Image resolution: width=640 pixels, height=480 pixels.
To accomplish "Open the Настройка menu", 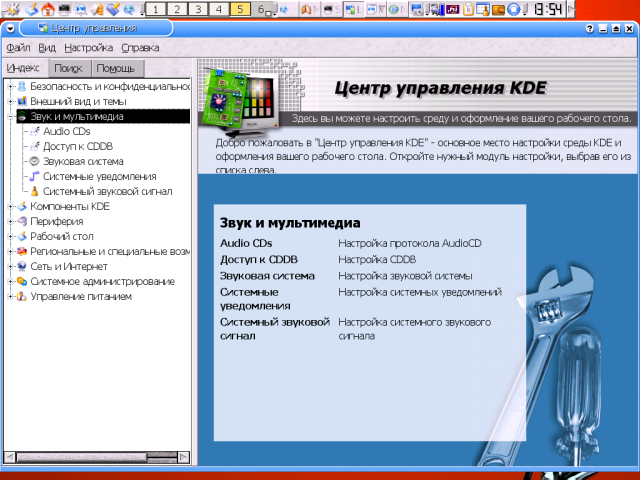I will [88, 47].
